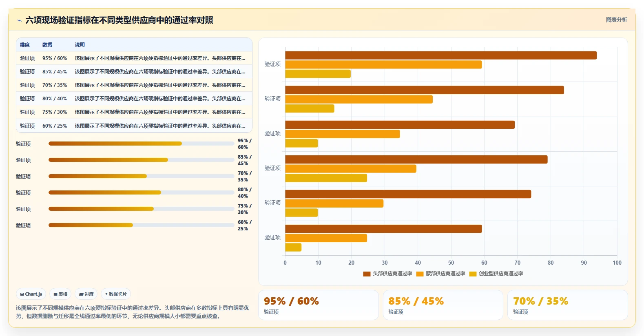Click the yellow chart bar reaching 15
This screenshot has height=336, width=644.
click(310, 108)
